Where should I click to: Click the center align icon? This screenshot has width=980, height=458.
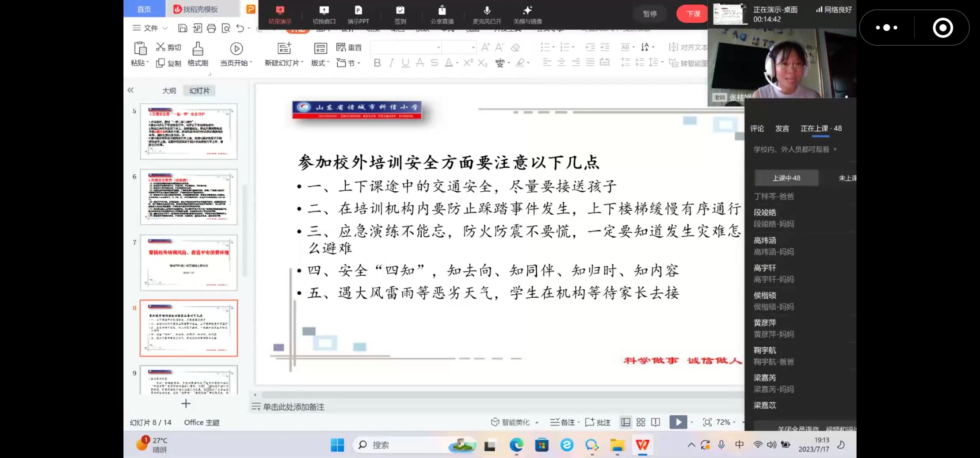(x=561, y=63)
